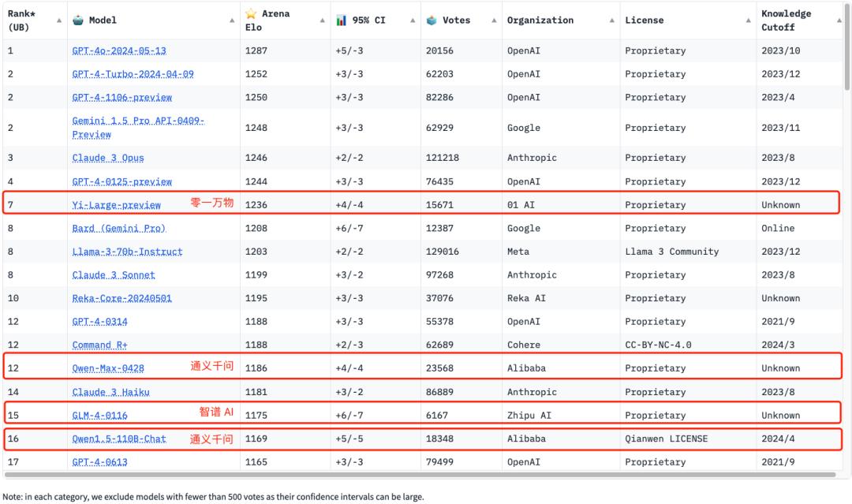Click the Cohere organization cell

[x=523, y=345]
